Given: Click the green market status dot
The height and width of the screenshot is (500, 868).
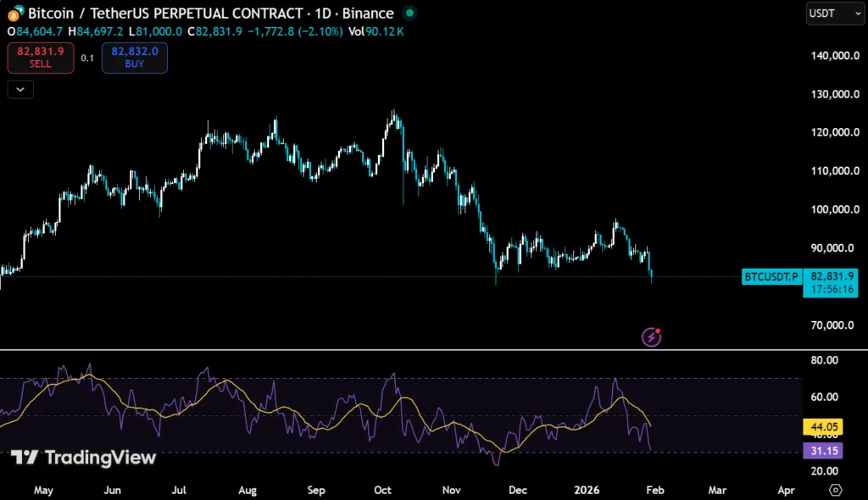Looking at the screenshot, I should click(408, 14).
